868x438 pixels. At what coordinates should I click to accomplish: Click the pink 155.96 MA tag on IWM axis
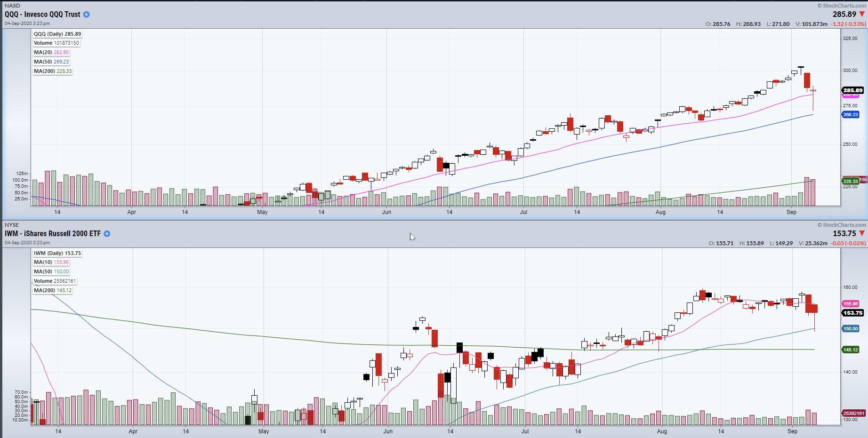coord(851,304)
